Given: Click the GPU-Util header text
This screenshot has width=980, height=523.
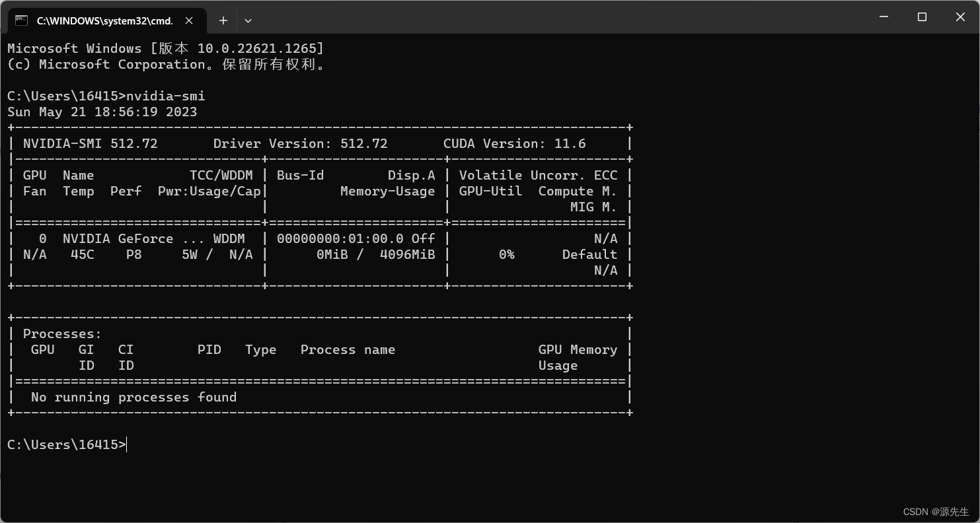Looking at the screenshot, I should [x=491, y=191].
